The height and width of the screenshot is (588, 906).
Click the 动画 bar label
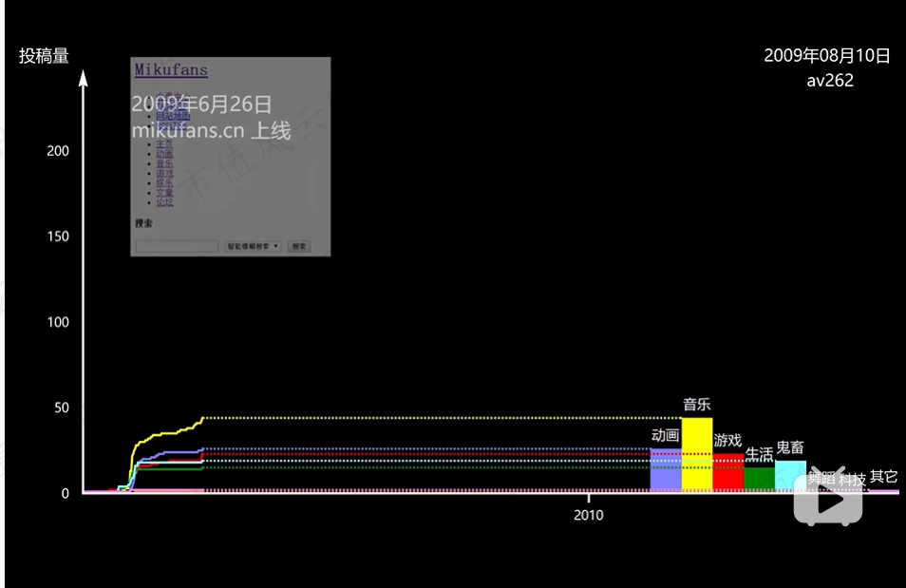click(x=665, y=435)
